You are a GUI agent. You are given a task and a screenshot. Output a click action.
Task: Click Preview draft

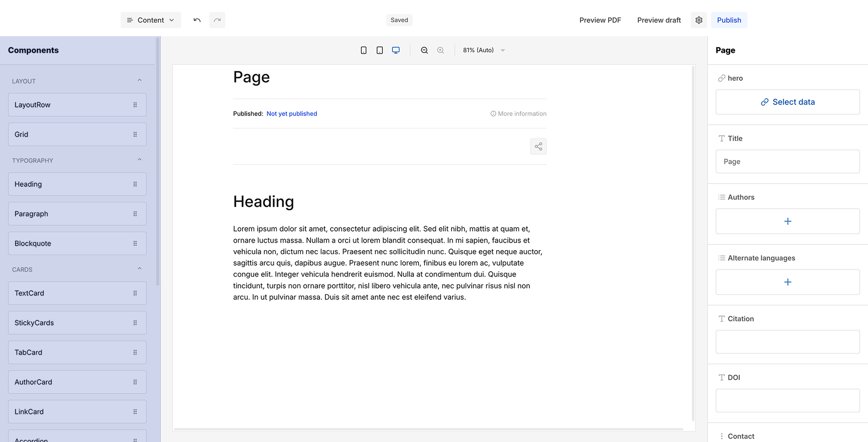pyautogui.click(x=659, y=20)
